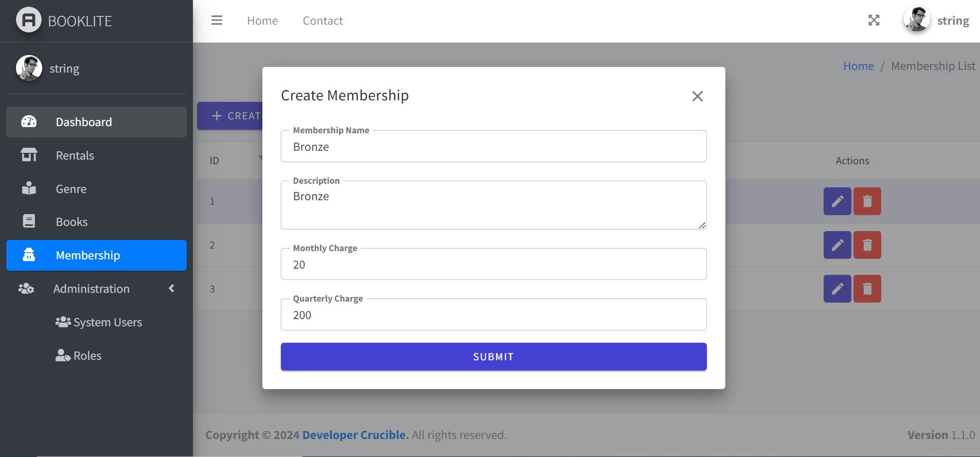Click the Books icon in sidebar
The width and height of the screenshot is (980, 457).
point(29,221)
